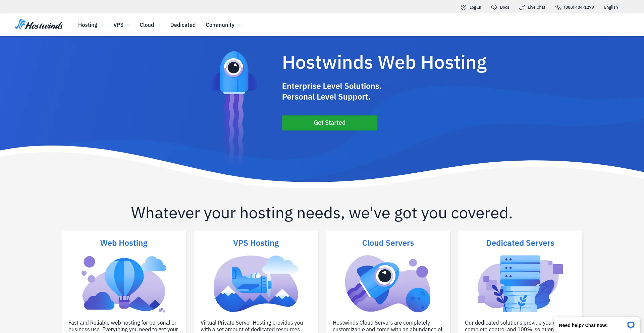Click the airplane VPS Hosting illustration
644x333 pixels.
[256, 284]
